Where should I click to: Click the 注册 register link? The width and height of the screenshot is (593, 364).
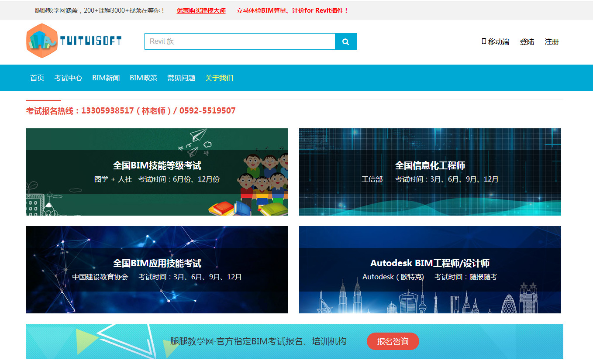pyautogui.click(x=552, y=41)
